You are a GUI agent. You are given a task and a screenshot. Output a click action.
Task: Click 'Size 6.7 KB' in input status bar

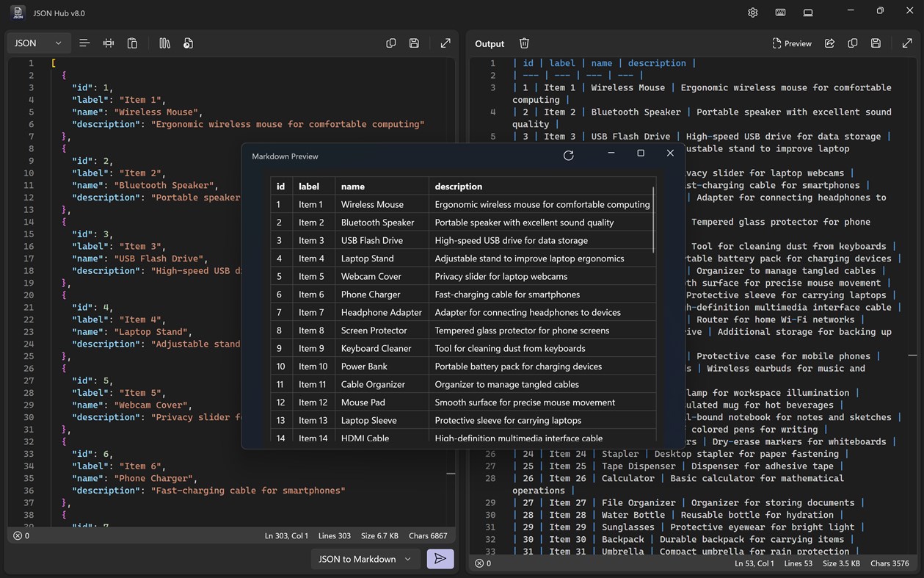379,536
